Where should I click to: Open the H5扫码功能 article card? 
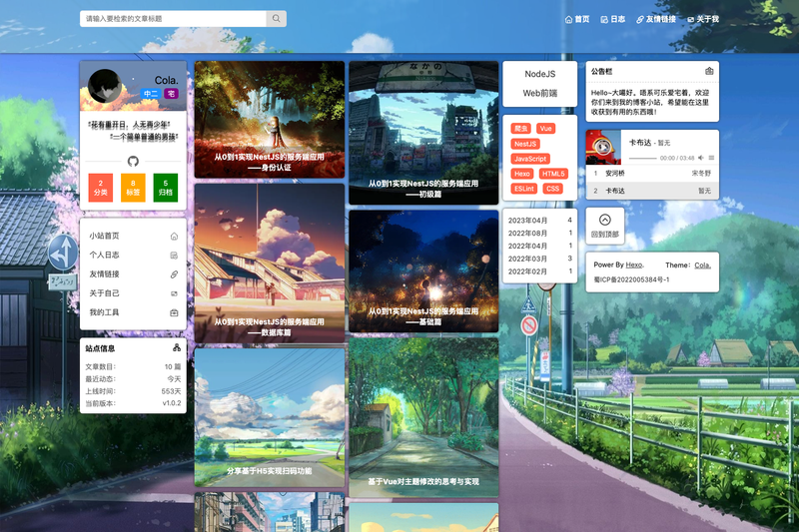(269, 417)
